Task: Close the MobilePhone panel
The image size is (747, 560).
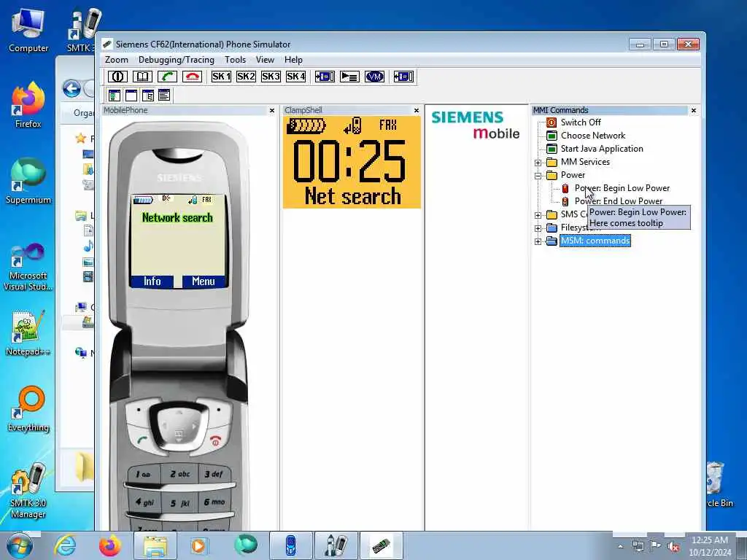Action: tap(272, 111)
